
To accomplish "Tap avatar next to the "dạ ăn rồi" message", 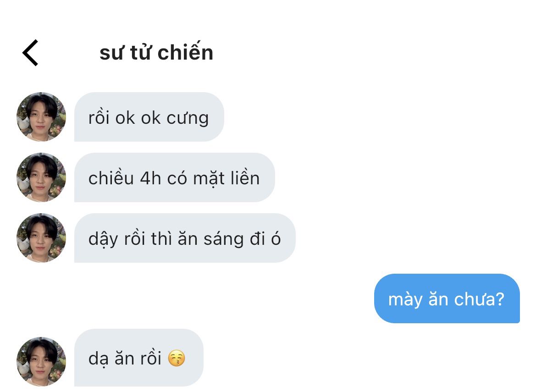I will [41, 361].
